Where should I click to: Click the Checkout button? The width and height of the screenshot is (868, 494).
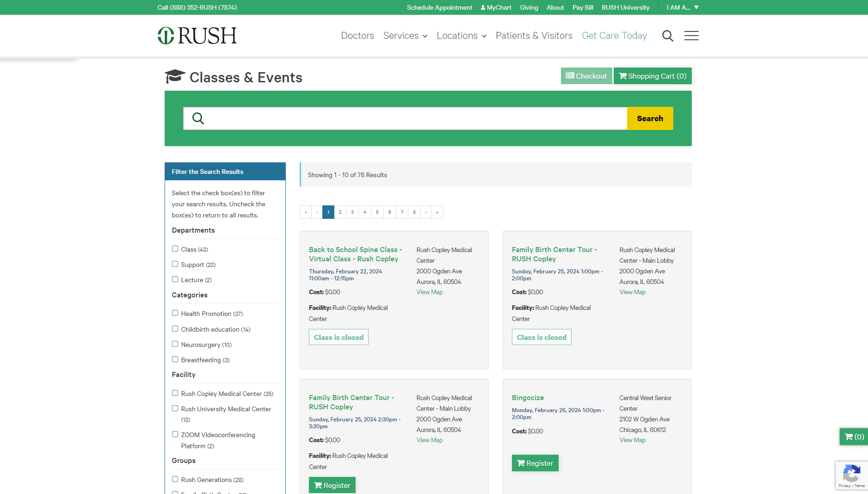click(x=586, y=76)
